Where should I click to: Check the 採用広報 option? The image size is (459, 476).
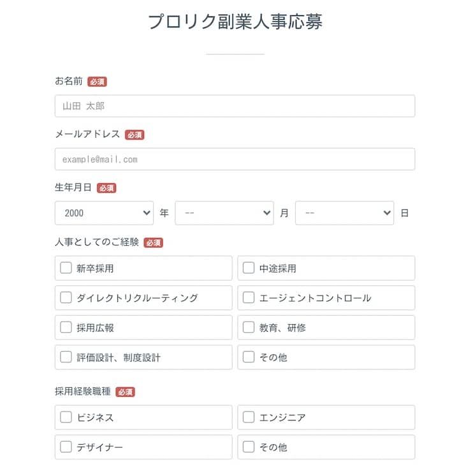click(x=66, y=327)
